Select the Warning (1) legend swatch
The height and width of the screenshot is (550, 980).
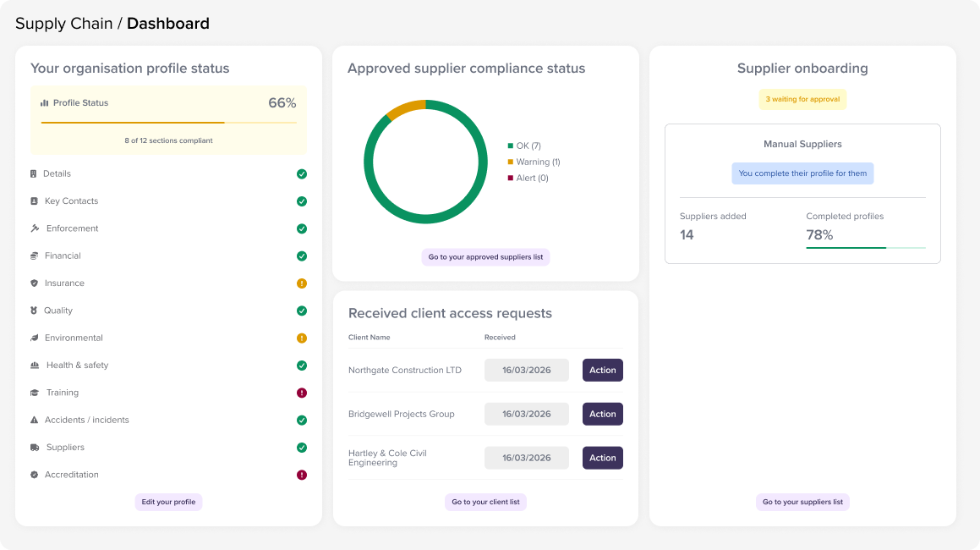pos(511,162)
